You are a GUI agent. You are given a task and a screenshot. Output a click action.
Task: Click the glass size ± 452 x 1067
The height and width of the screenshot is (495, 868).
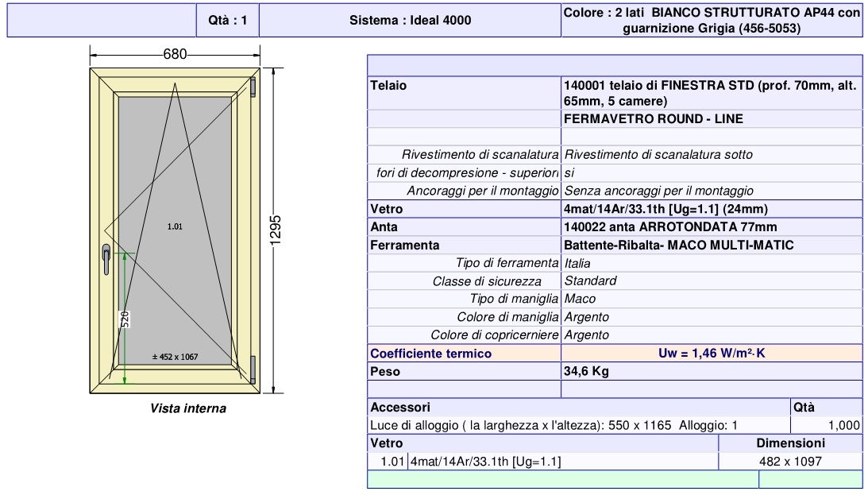175,357
